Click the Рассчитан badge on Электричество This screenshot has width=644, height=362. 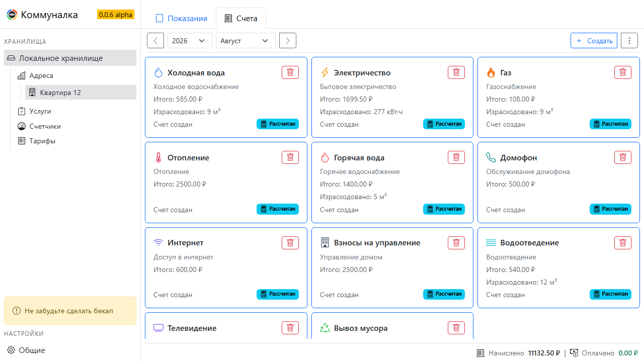[x=444, y=124]
